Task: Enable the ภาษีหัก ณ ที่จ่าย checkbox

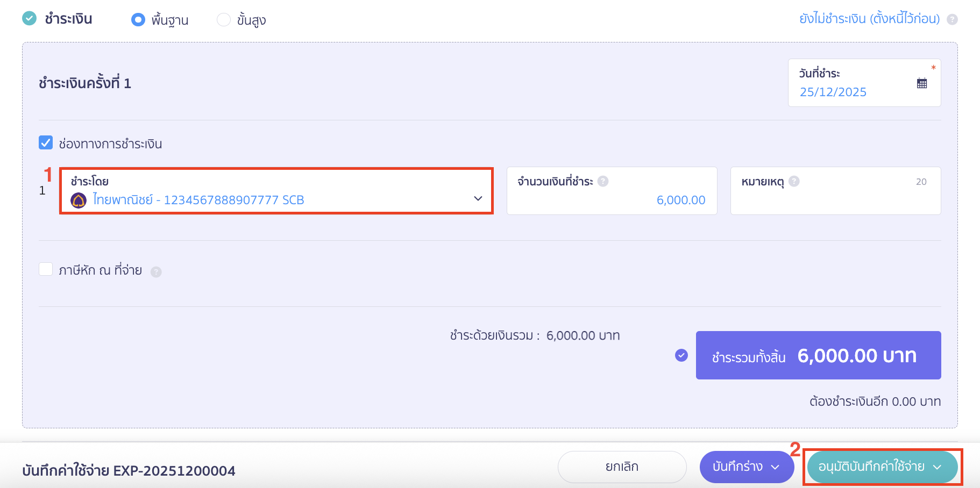Action: pos(46,269)
